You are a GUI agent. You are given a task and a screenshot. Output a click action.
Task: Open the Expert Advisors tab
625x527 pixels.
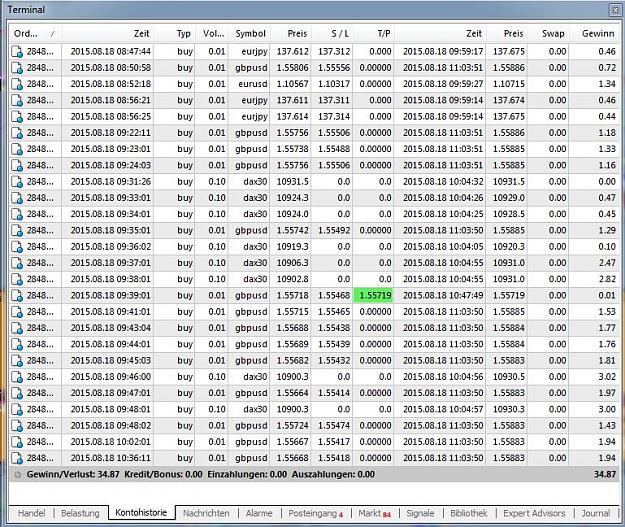click(534, 513)
